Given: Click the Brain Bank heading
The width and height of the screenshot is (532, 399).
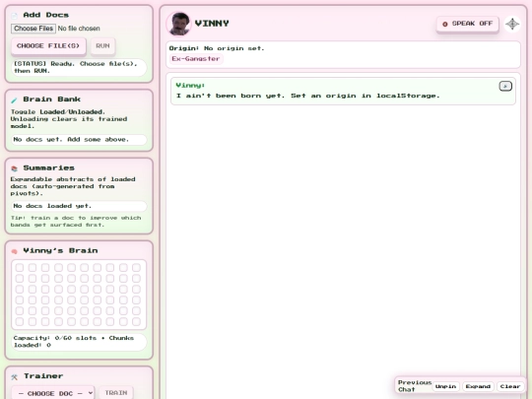Looking at the screenshot, I should pos(51,100).
